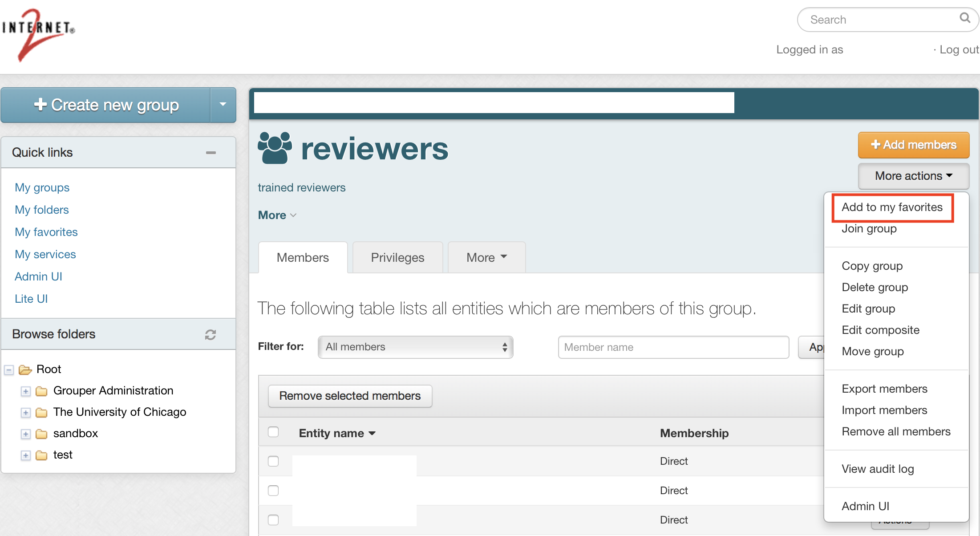Click the sandbox folder icon
The image size is (980, 536).
[41, 433]
